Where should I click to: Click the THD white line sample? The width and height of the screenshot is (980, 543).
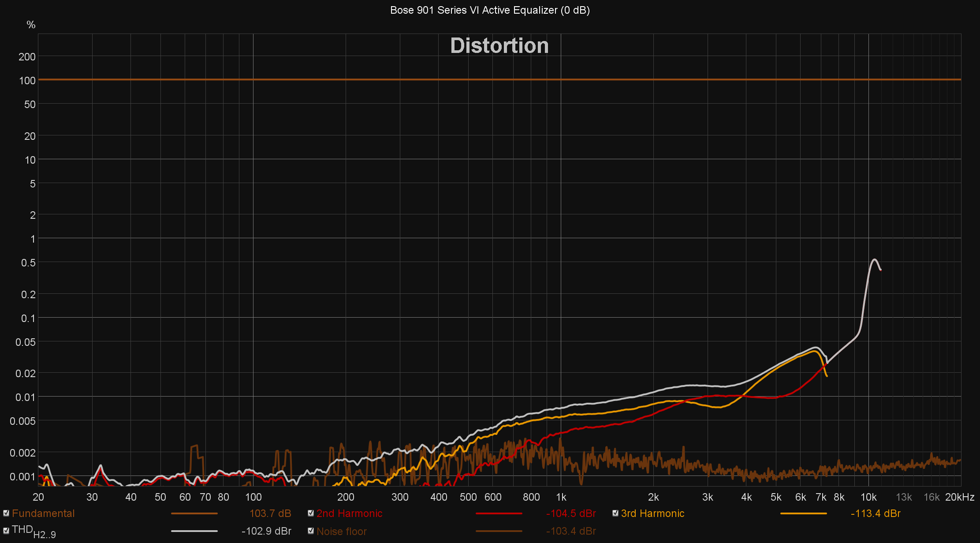tap(194, 531)
